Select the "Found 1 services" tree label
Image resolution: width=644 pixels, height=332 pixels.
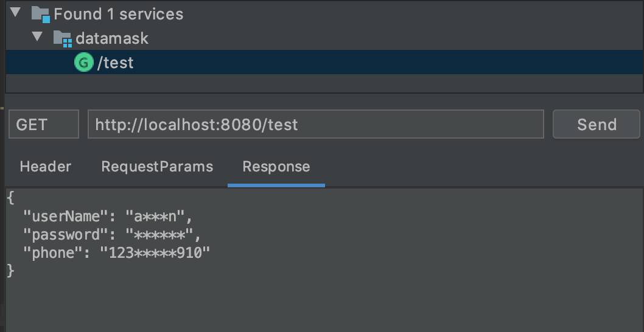click(118, 14)
